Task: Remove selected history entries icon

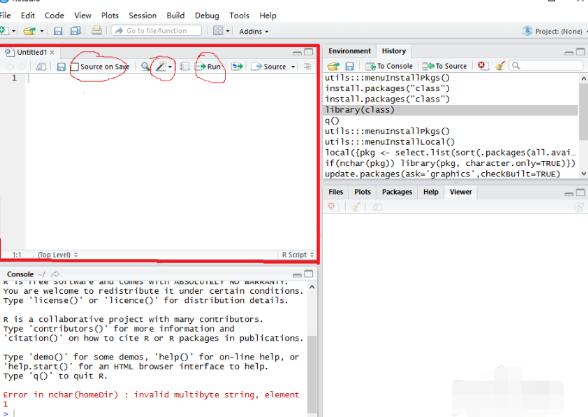Action: (482, 66)
